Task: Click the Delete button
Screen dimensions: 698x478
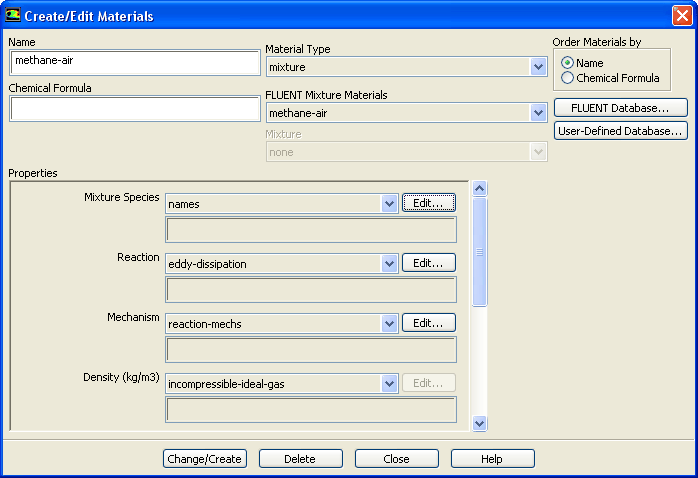Action: coord(300,459)
